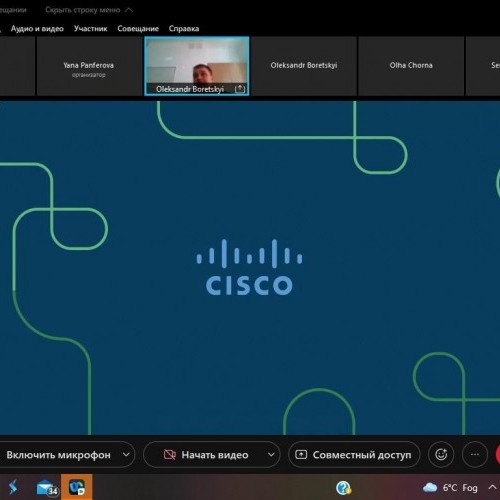This screenshot has height=500, width=500.
Task: Click the Webex app icon in taskbar
Action: coord(77,488)
